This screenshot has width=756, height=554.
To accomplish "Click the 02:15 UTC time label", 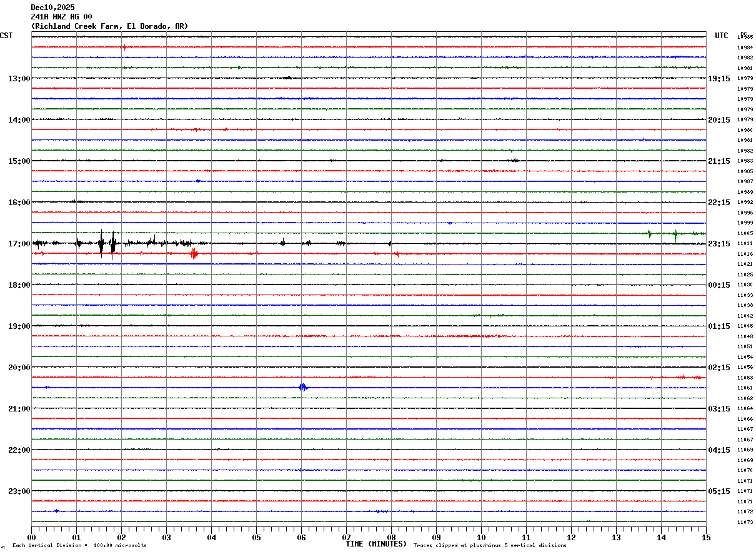I will (719, 368).
